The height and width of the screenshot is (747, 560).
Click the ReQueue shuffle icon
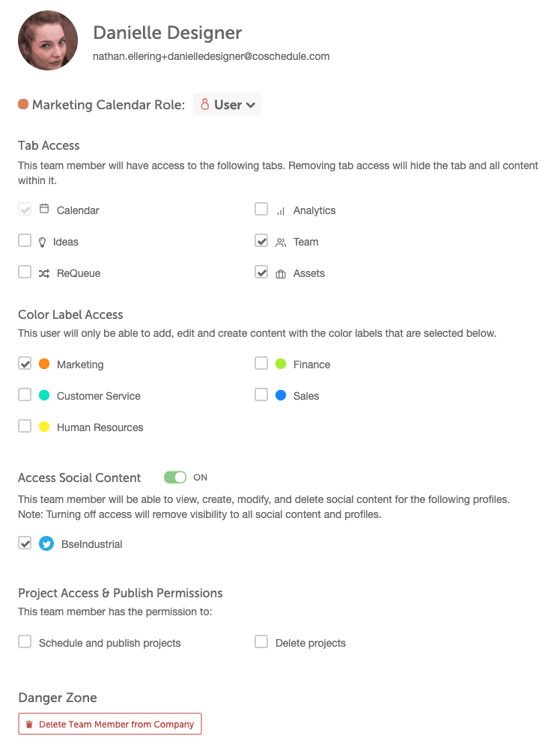pos(44,273)
